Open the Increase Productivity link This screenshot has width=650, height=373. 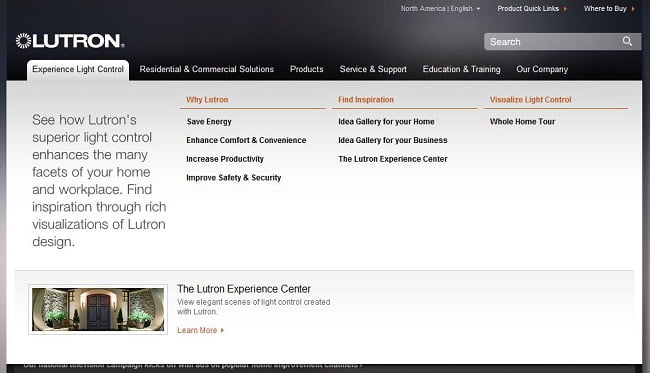[x=225, y=159]
